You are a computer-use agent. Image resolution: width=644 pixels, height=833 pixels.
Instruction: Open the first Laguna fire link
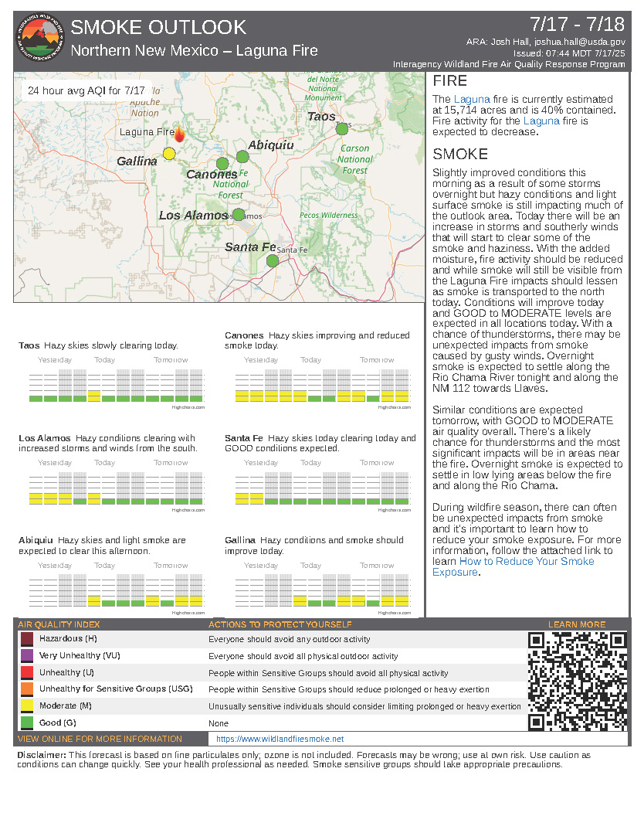(472, 100)
